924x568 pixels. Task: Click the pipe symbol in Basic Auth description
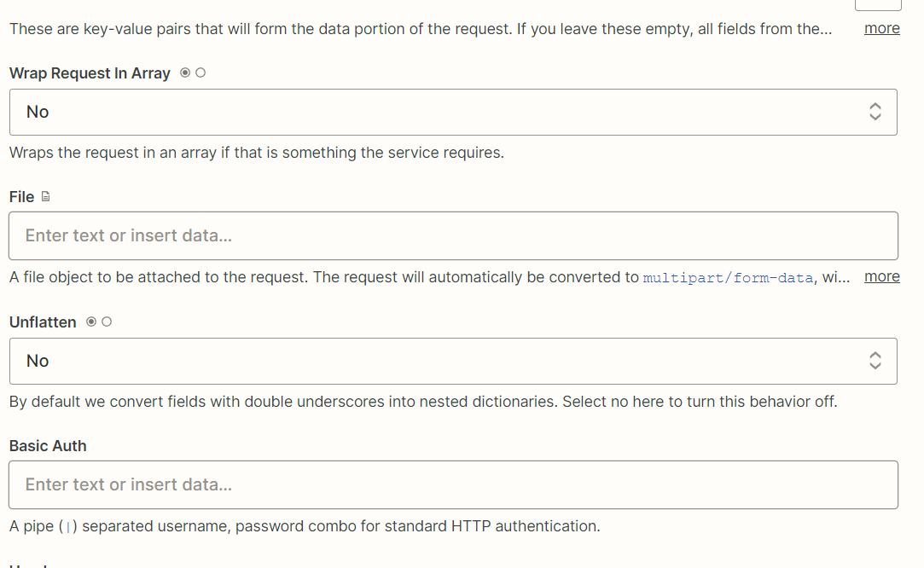pyautogui.click(x=67, y=527)
